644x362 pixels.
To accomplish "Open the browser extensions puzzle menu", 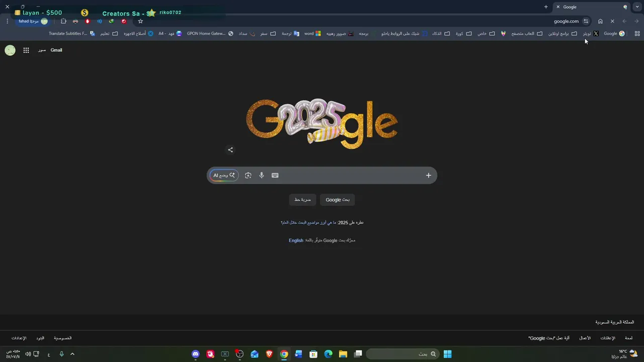I will [63, 21].
